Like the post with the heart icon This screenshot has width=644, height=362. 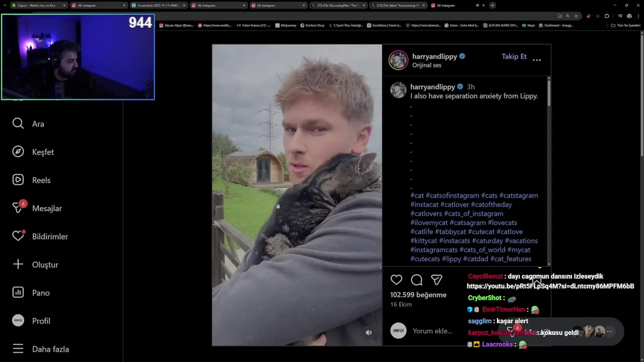pos(396,280)
